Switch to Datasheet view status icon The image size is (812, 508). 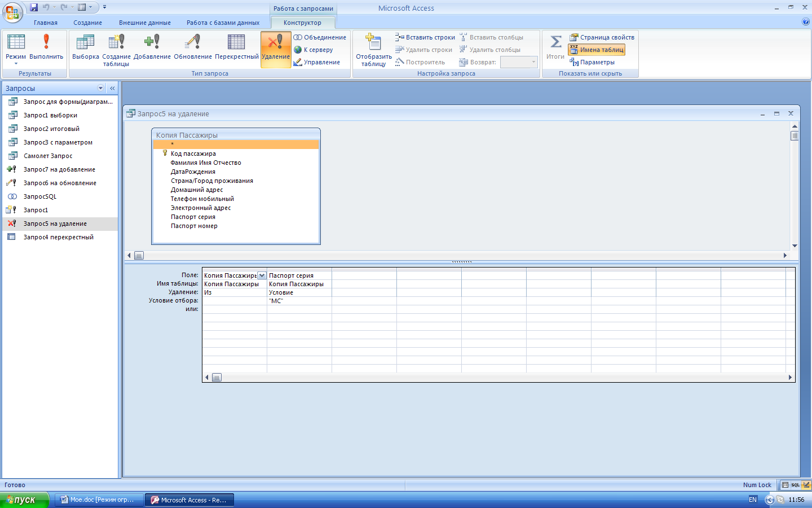[785, 485]
